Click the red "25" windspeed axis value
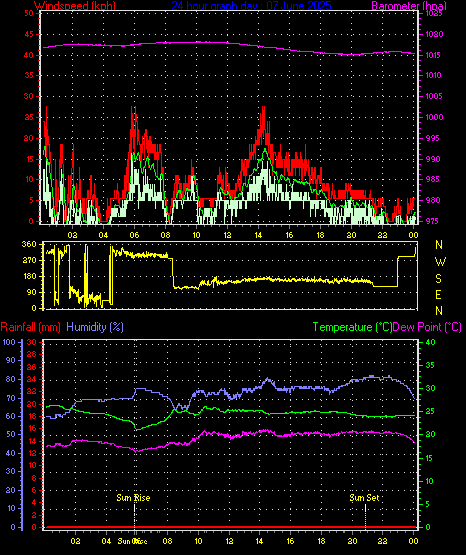The height and width of the screenshot is (555, 466). click(29, 117)
